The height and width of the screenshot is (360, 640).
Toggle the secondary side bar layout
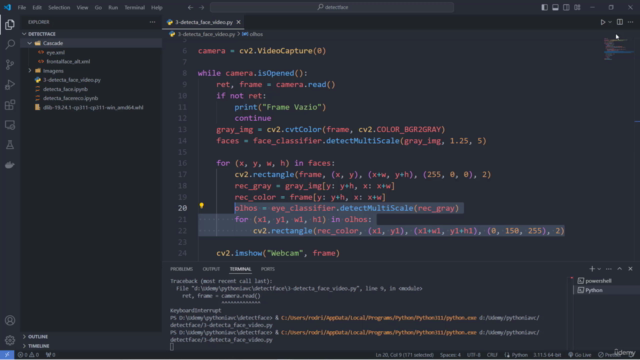click(566, 7)
